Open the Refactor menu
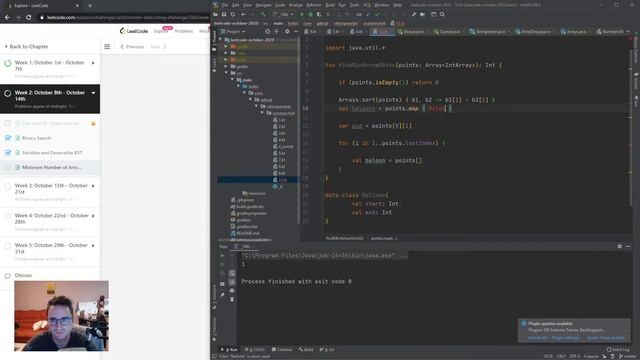640x360 pixels. 314,5
